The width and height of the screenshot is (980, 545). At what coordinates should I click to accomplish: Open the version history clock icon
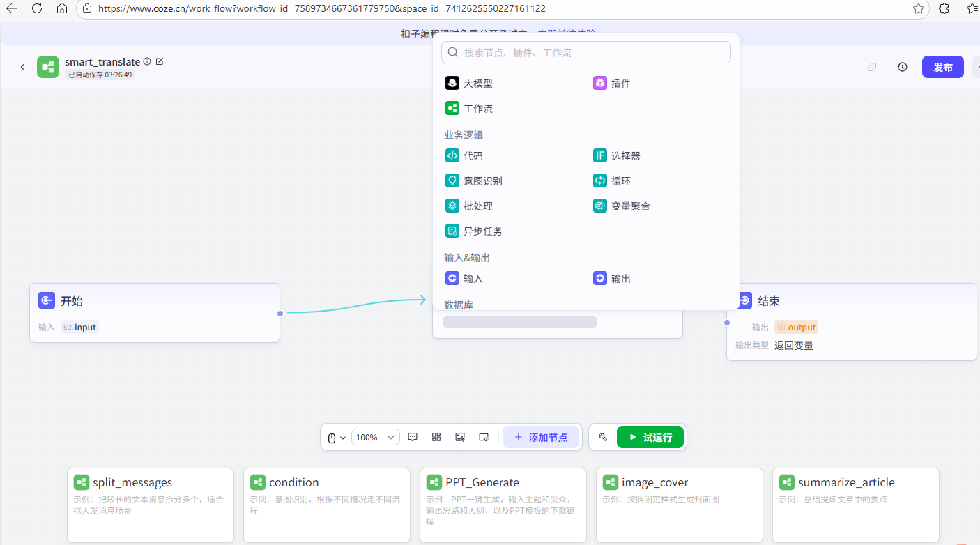(902, 67)
